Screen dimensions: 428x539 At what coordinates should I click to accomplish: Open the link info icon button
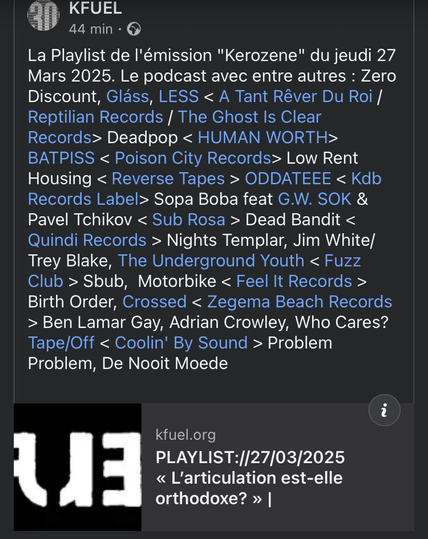pyautogui.click(x=384, y=410)
